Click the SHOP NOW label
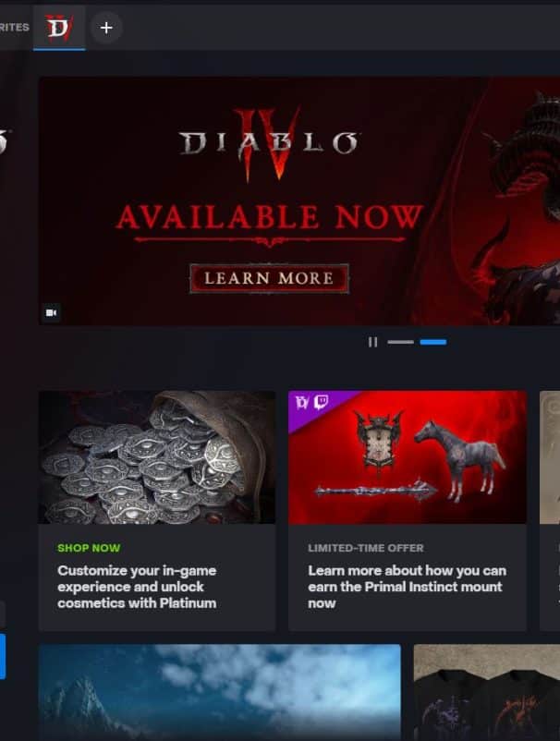 (x=89, y=548)
